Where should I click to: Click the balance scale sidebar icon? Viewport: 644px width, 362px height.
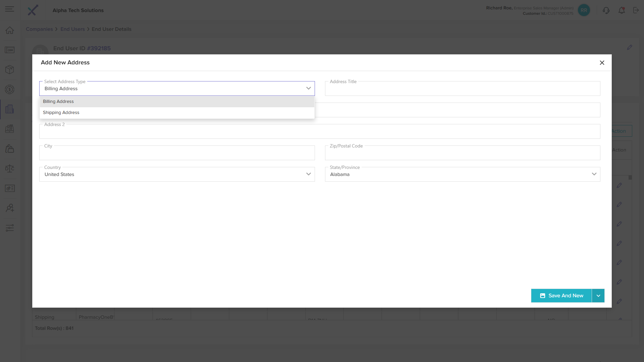click(x=10, y=169)
